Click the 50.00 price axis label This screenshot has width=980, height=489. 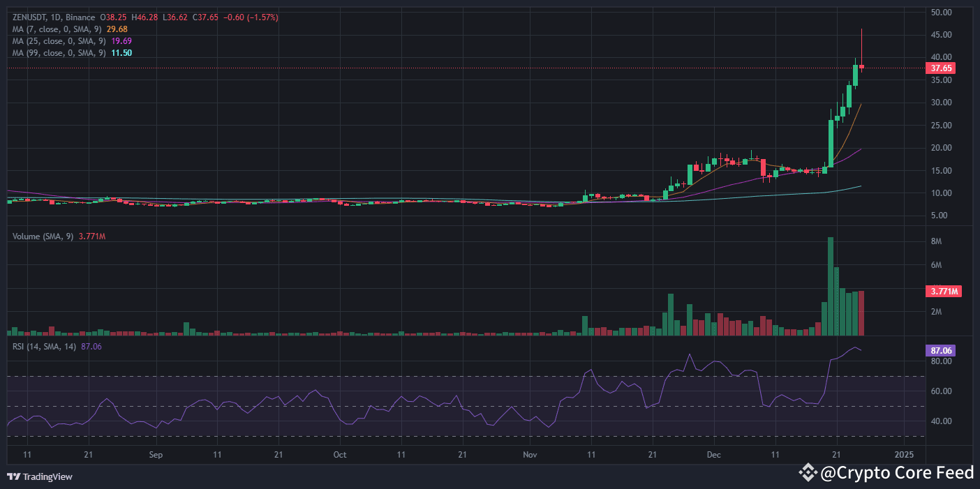(x=942, y=13)
